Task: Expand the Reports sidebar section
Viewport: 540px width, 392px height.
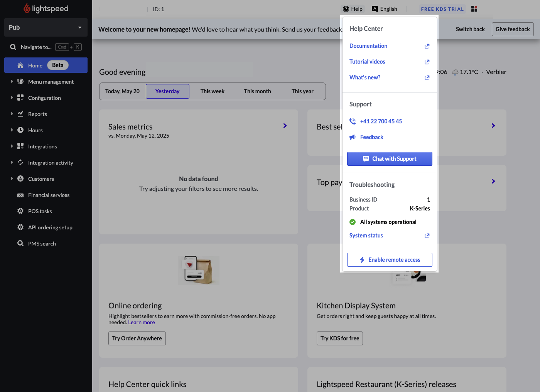Action: point(12,114)
